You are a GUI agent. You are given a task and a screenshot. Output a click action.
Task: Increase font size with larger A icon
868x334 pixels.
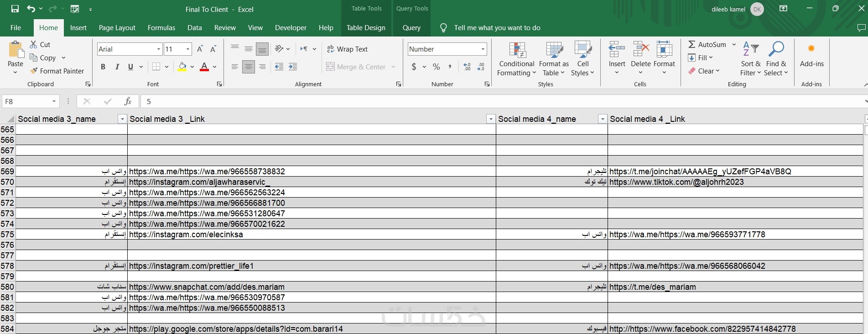[x=200, y=49]
